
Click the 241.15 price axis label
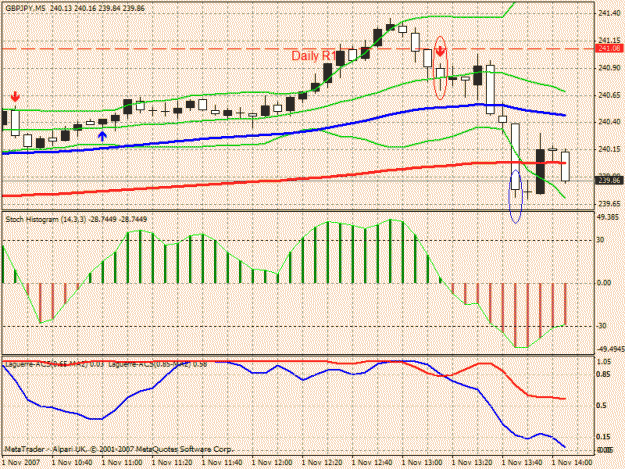(x=609, y=41)
